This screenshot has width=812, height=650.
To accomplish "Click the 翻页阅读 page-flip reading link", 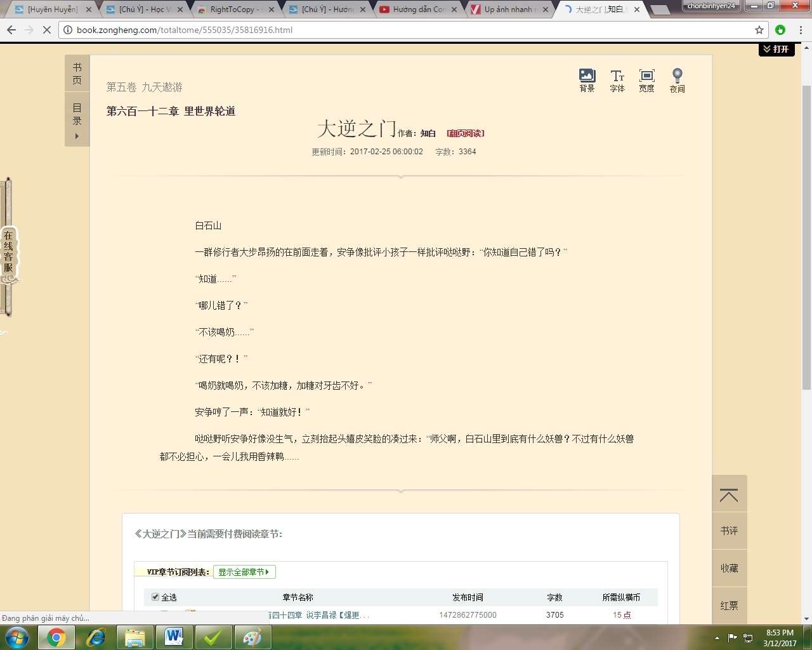I will tap(466, 133).
